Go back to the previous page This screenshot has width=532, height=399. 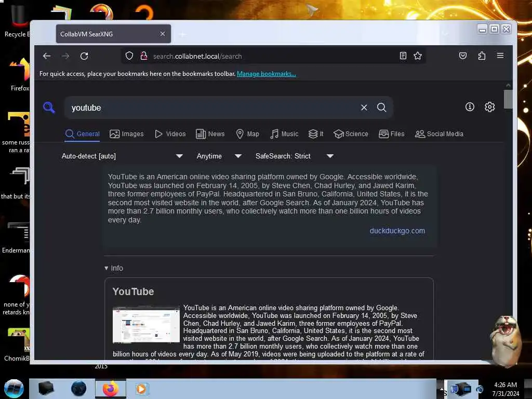(x=47, y=56)
